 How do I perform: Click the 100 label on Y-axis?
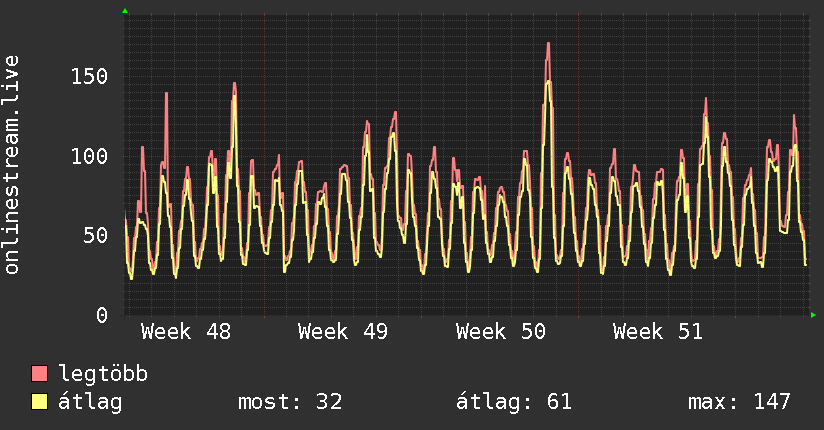click(x=90, y=157)
